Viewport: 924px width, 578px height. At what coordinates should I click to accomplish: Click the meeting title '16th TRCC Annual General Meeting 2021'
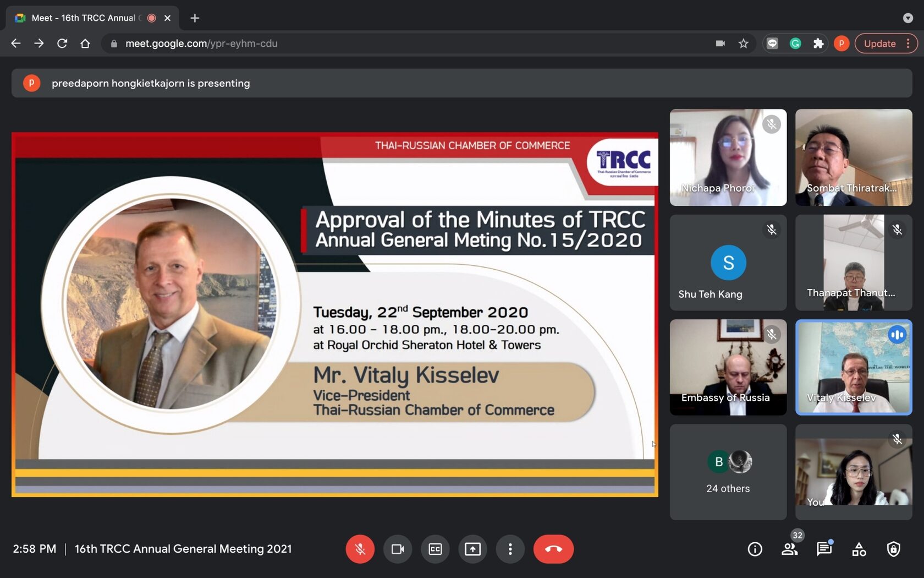point(183,549)
